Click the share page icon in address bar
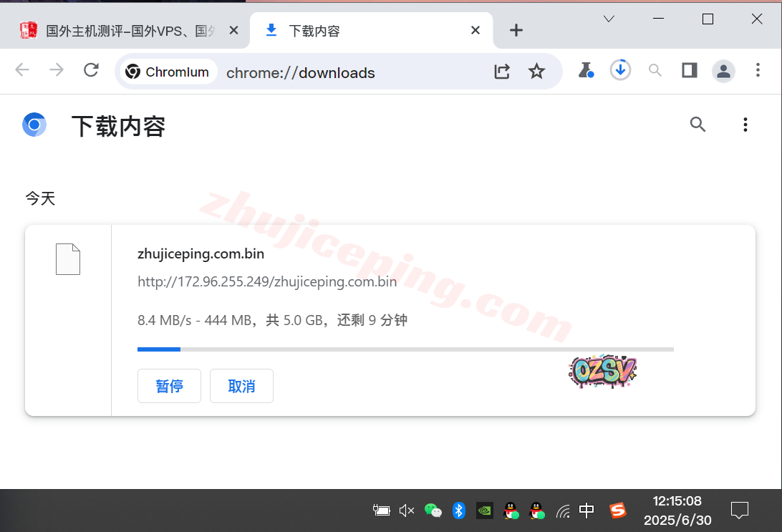This screenshot has height=532, width=782. coord(502,71)
